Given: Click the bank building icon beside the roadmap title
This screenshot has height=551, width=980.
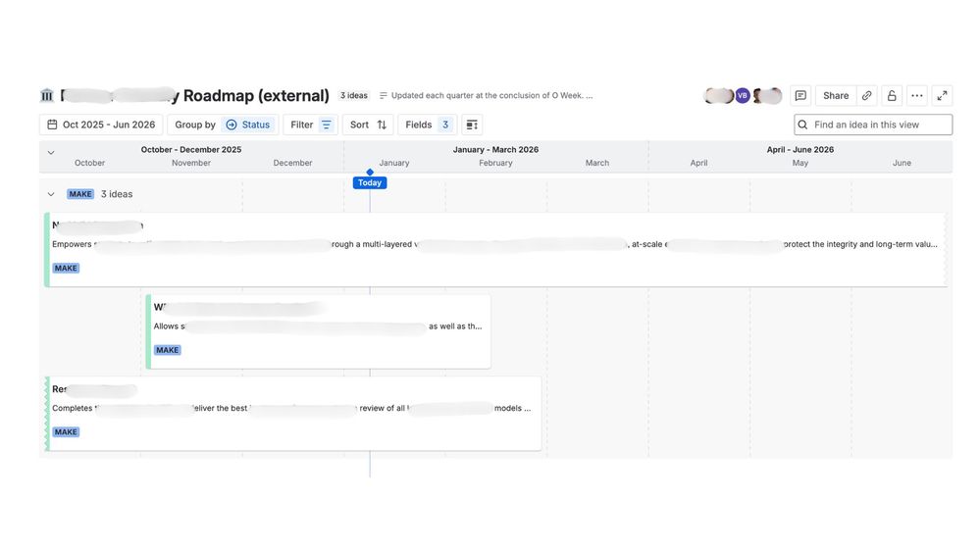Looking at the screenshot, I should 47,95.
